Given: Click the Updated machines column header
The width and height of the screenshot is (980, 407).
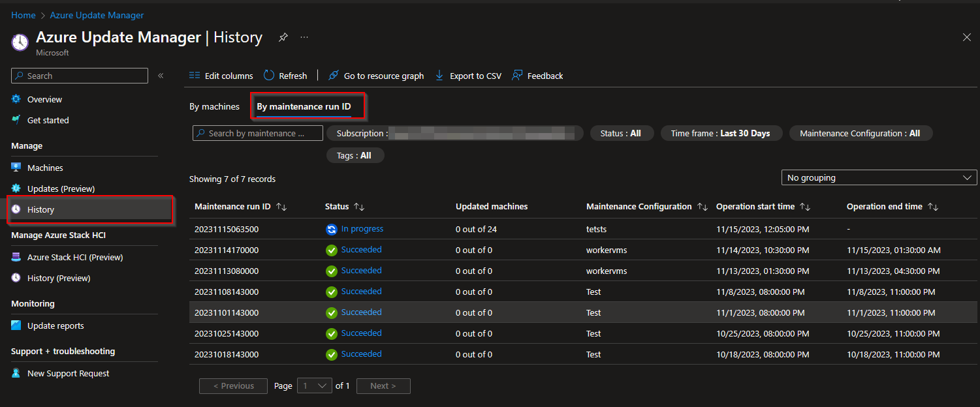Looking at the screenshot, I should click(x=492, y=207).
